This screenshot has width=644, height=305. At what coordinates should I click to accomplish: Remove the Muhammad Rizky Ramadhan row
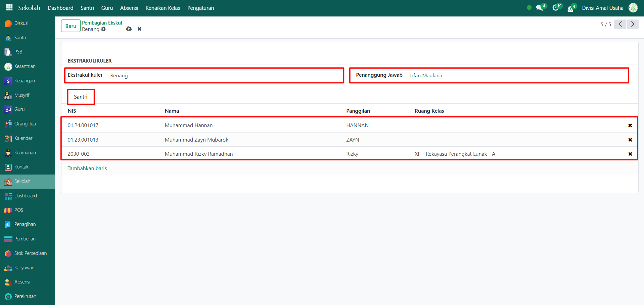(630, 154)
